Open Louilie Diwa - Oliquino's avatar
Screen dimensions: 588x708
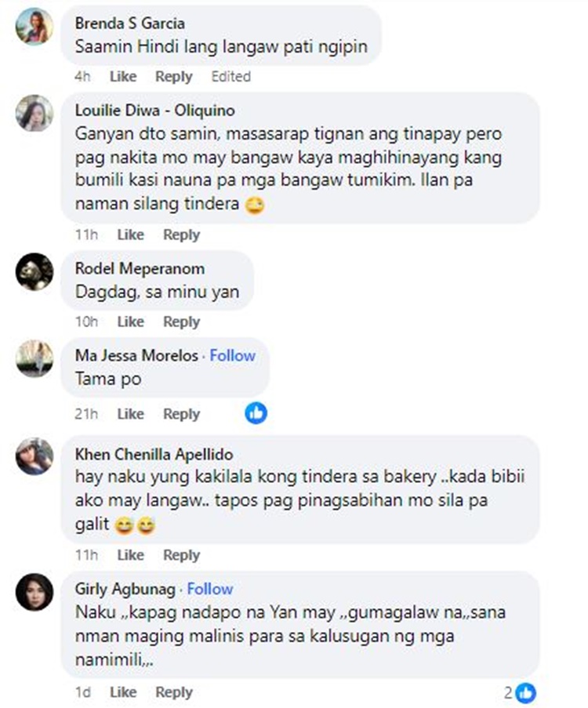click(34, 113)
